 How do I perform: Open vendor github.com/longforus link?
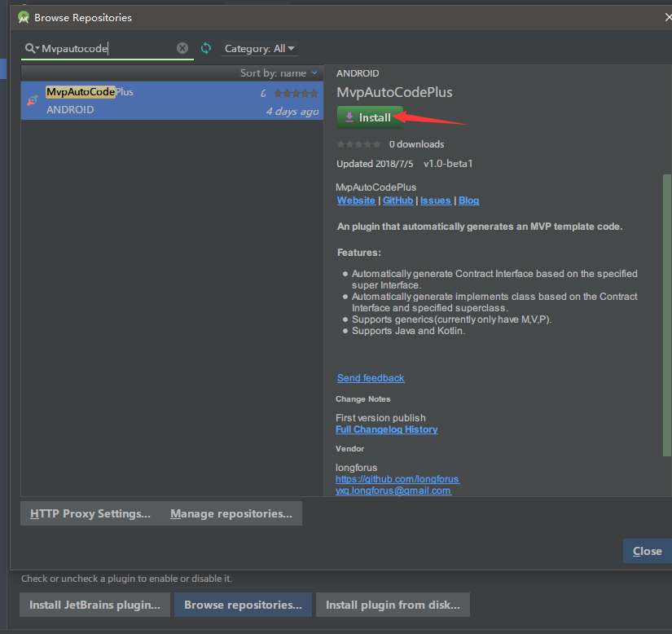coord(397,479)
